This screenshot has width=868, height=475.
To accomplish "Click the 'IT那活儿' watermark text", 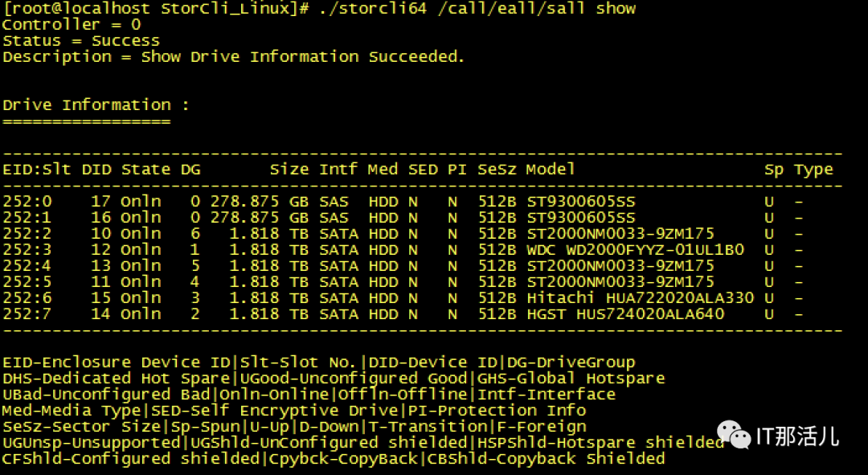I will pyautogui.click(x=797, y=436).
